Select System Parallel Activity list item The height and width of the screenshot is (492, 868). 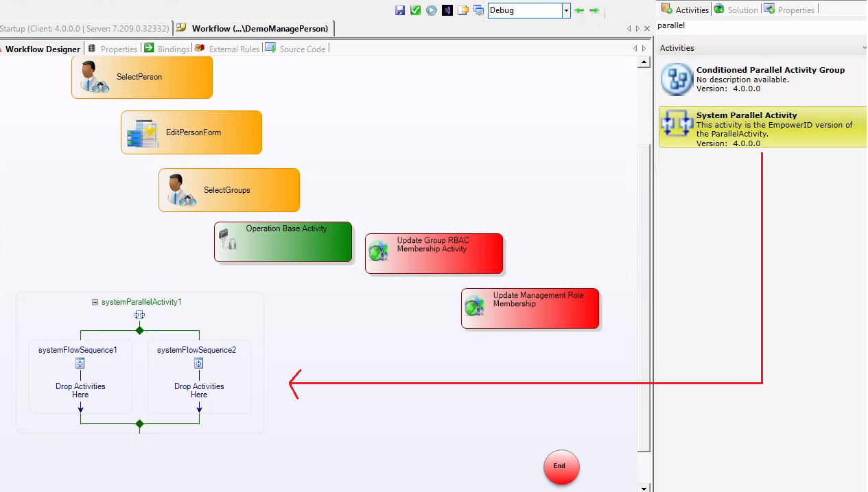click(x=761, y=127)
